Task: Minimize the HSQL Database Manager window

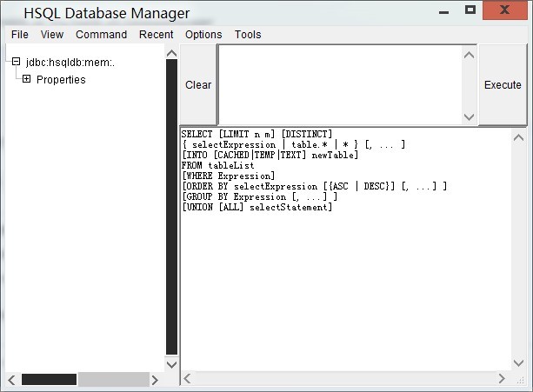Action: pyautogui.click(x=443, y=12)
